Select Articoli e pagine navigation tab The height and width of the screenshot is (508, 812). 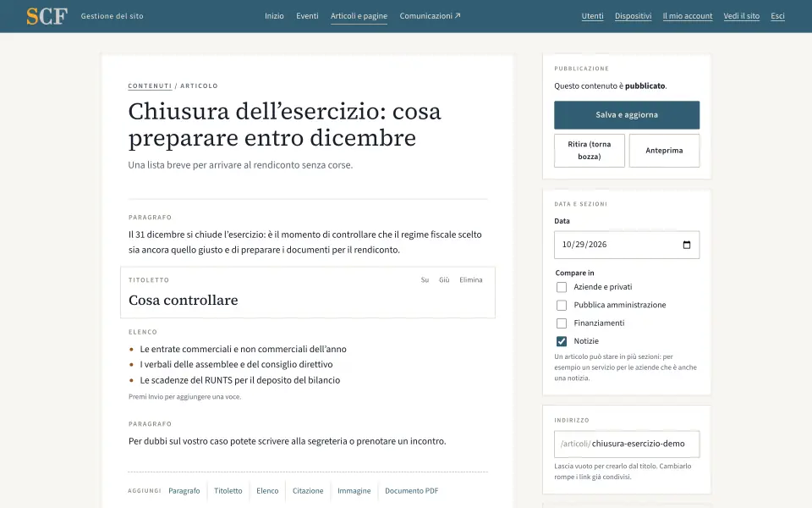pos(359,16)
